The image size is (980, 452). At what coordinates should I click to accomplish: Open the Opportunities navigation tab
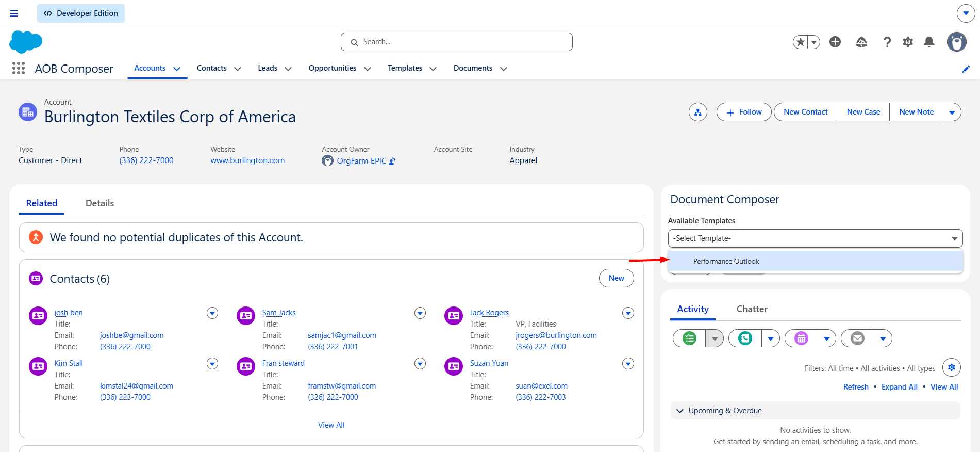333,68
